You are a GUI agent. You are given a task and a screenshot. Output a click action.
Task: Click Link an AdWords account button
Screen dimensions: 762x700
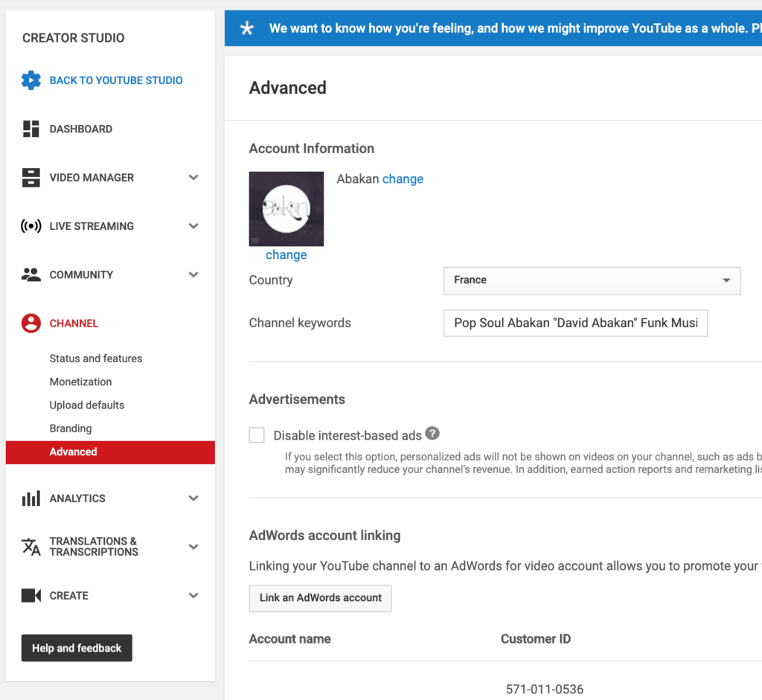pyautogui.click(x=320, y=598)
